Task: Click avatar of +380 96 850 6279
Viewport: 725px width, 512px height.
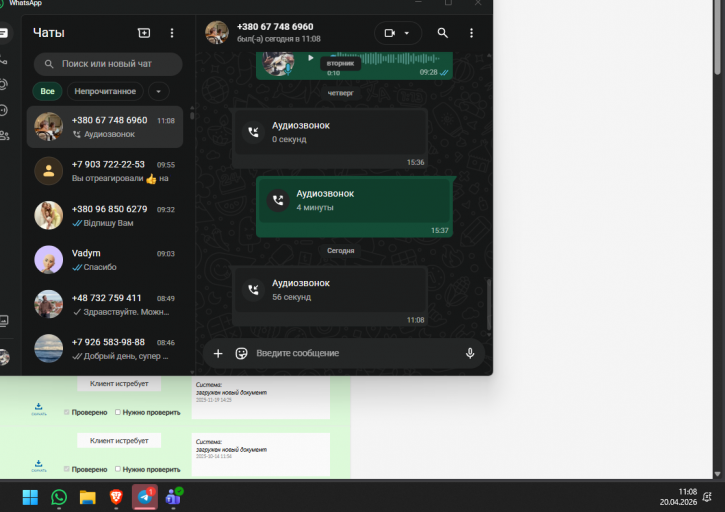Action: [x=49, y=216]
